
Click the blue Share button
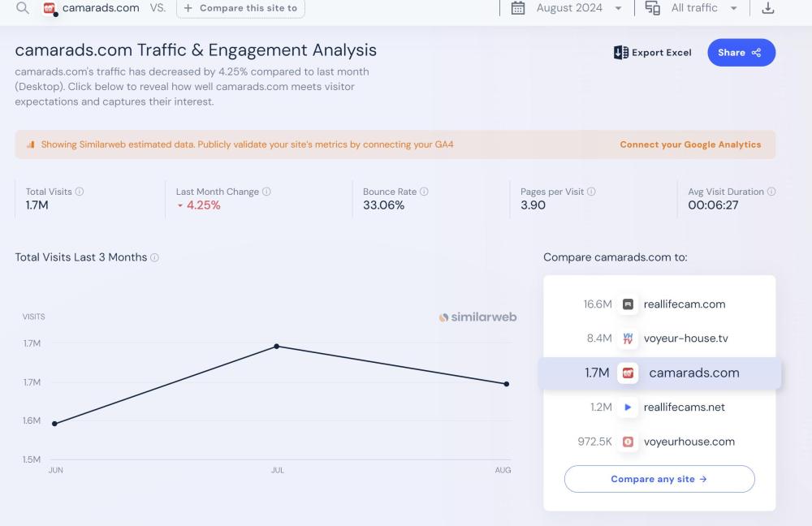point(741,53)
